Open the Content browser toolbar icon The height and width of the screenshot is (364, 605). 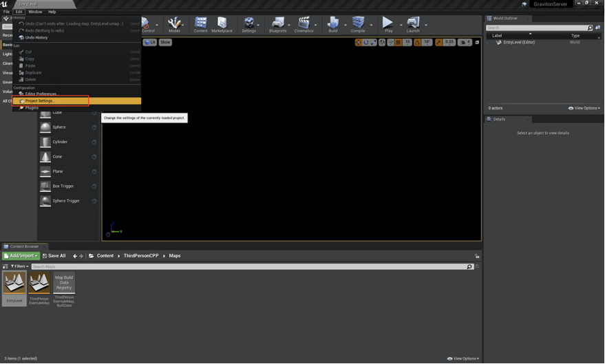[x=200, y=24]
